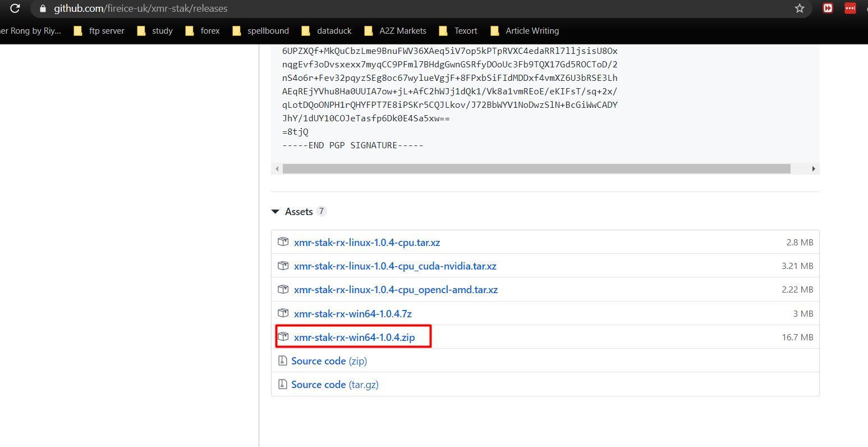Click the 16.7 MB file size
Viewport: 868px width, 447px height.
pos(797,337)
